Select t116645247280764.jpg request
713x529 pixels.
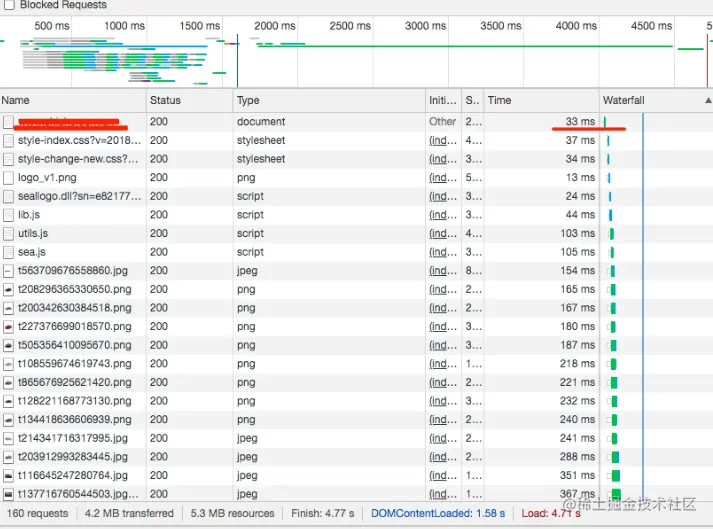pos(356,476)
